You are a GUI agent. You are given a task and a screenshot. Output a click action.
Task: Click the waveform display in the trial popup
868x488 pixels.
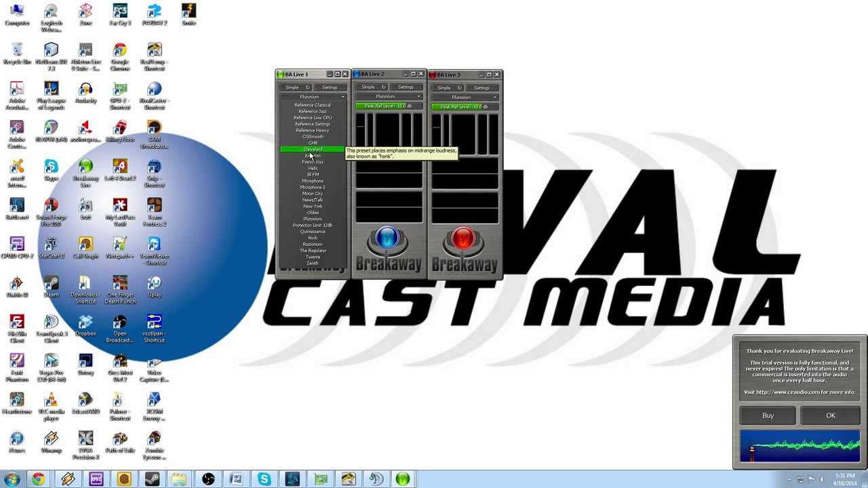click(800, 446)
